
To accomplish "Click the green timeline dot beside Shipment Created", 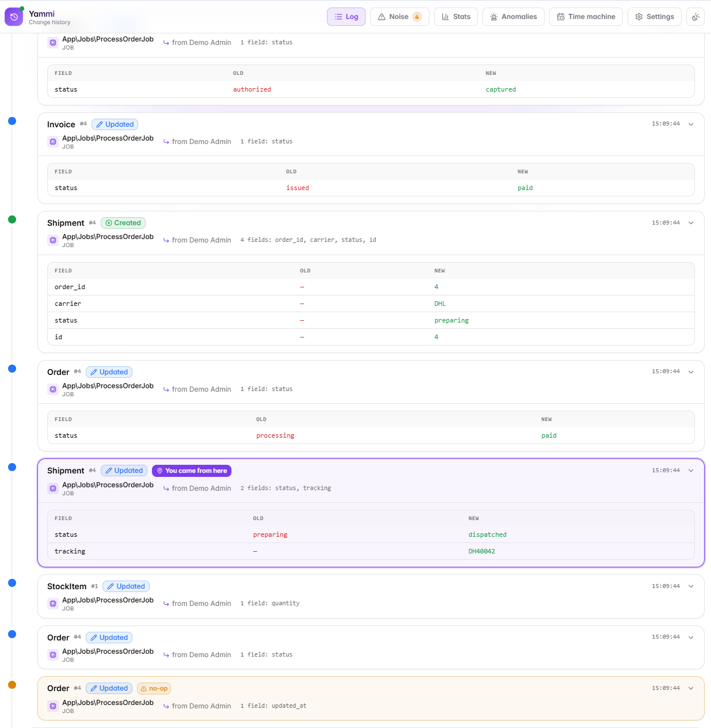I will [x=12, y=219].
